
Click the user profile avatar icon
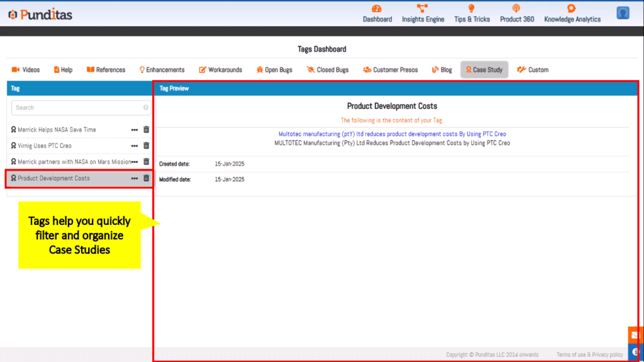coord(623,13)
